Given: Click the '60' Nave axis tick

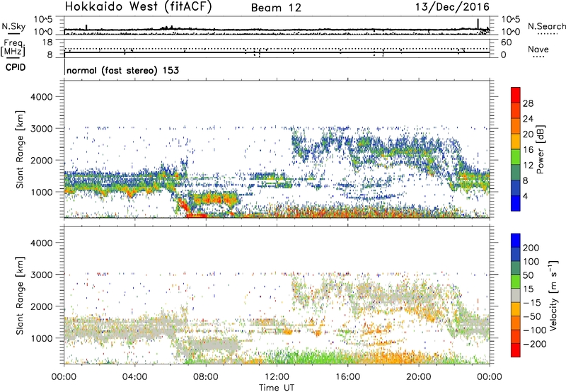Looking at the screenshot, I should (x=506, y=42).
